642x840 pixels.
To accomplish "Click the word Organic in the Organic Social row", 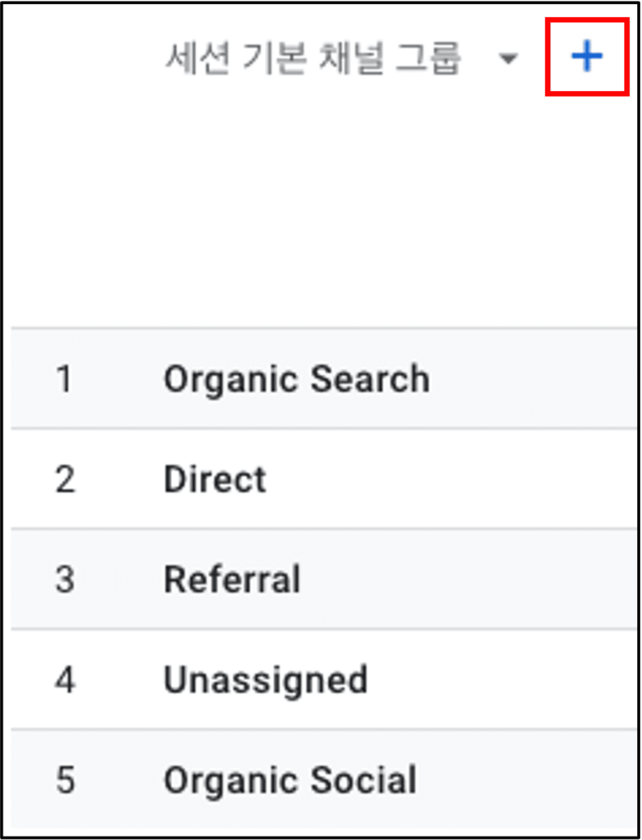I will [231, 782].
